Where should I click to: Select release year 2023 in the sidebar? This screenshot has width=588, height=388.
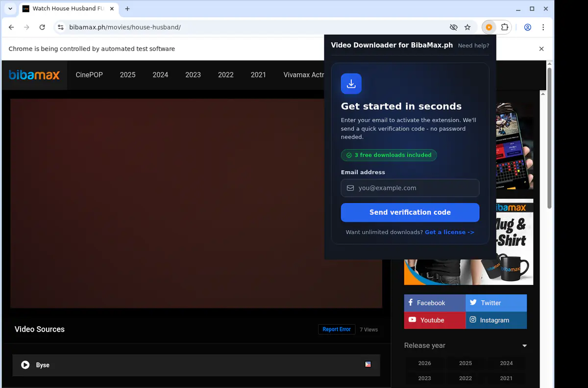click(425, 378)
